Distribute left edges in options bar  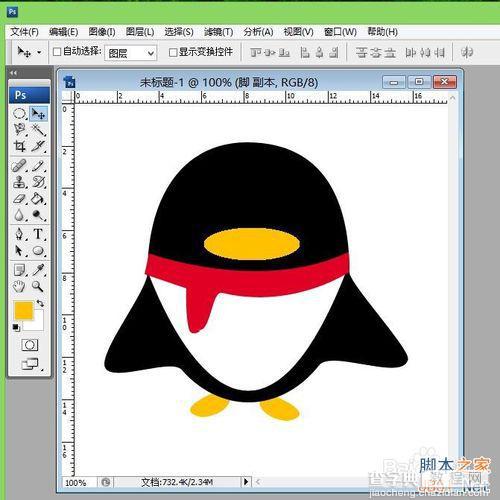click(410, 52)
